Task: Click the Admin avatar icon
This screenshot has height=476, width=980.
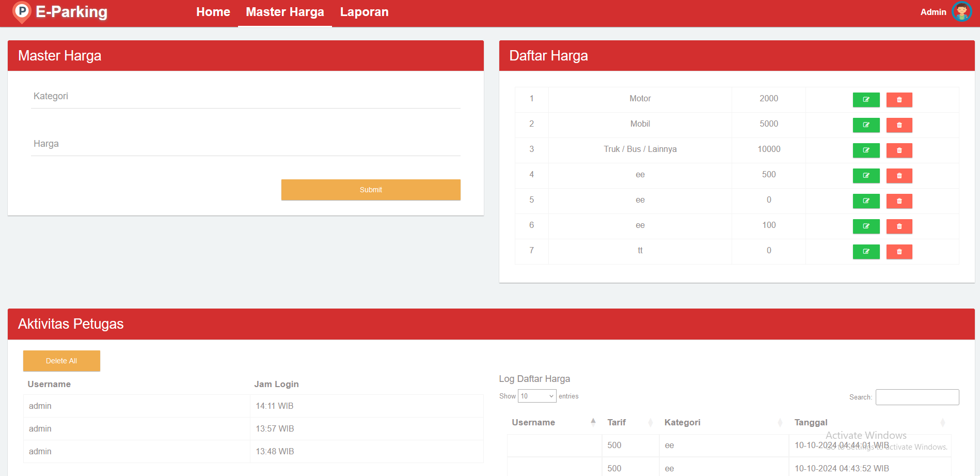Action: [961, 12]
